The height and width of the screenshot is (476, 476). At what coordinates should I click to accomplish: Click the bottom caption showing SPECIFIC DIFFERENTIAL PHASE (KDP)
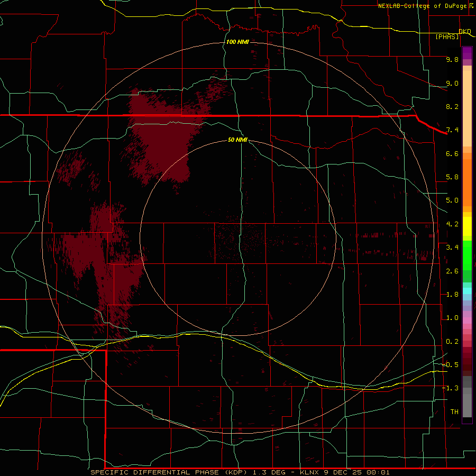(240, 472)
